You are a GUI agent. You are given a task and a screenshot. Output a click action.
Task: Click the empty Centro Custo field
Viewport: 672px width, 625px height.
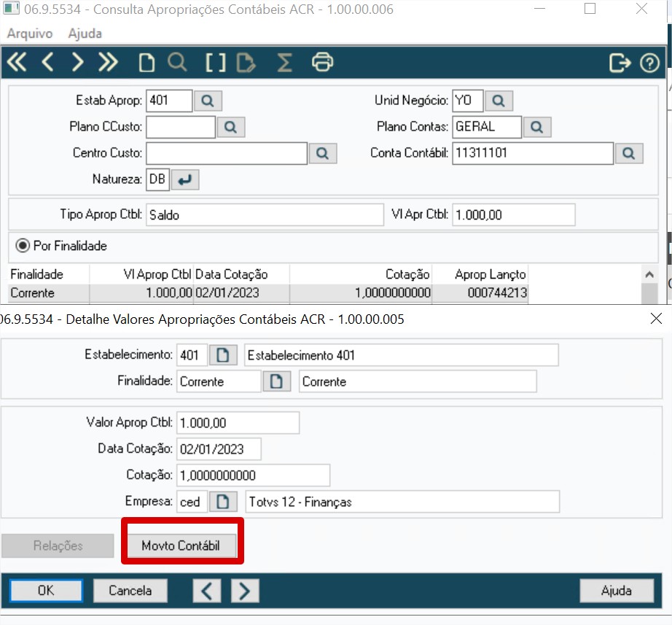point(227,153)
